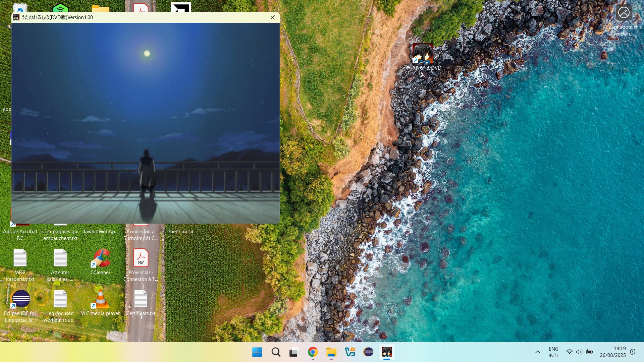Expand hidden system tray icons chevron

tap(537, 352)
